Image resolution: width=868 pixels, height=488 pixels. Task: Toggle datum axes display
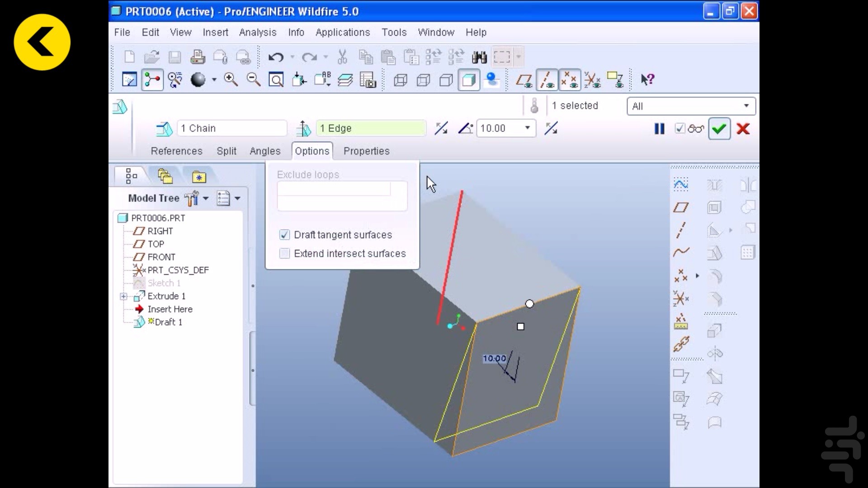pos(547,80)
